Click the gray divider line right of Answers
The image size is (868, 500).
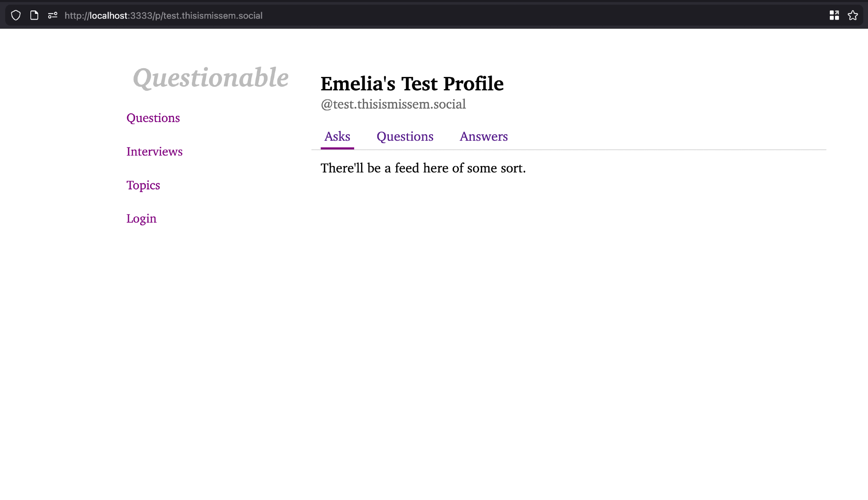[651, 150]
